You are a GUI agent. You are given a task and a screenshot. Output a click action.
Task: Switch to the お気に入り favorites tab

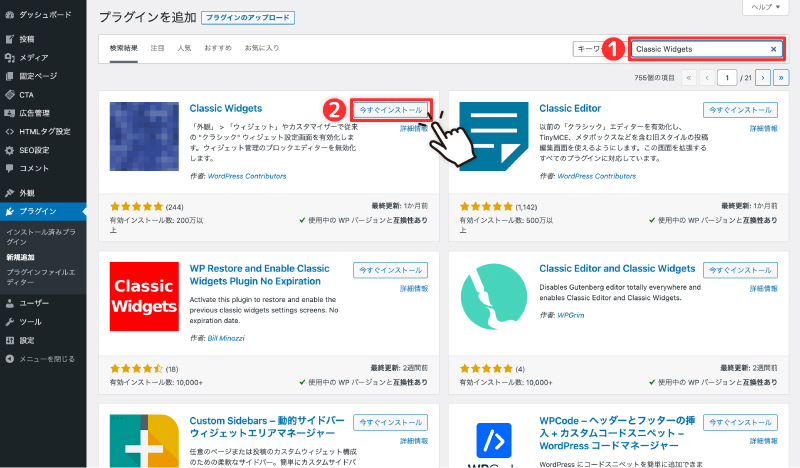[262, 48]
